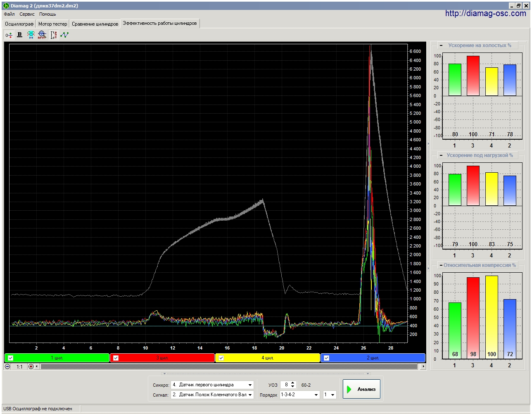532x414 pixels.
Task: Click the Diamag application logo icon
Action: (x=6, y=6)
